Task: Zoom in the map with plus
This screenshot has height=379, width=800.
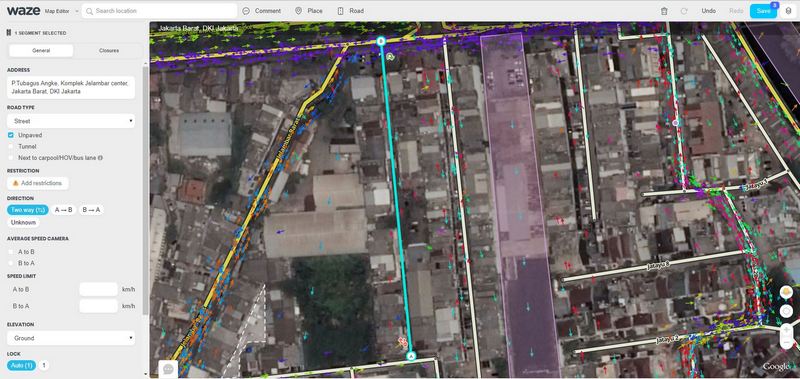Action: coord(787,331)
